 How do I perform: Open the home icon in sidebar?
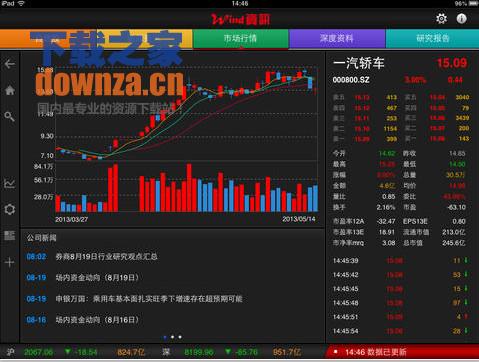coord(10,90)
